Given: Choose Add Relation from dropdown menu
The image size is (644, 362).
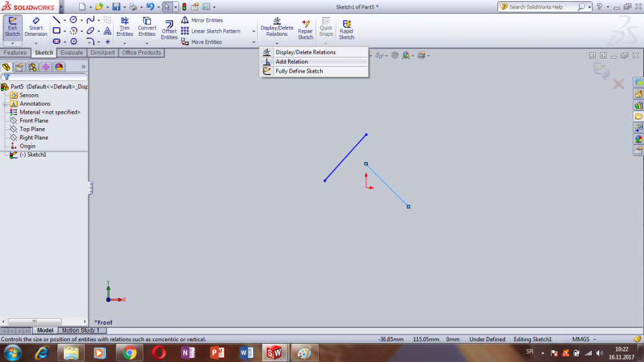Looking at the screenshot, I should click(x=314, y=62).
